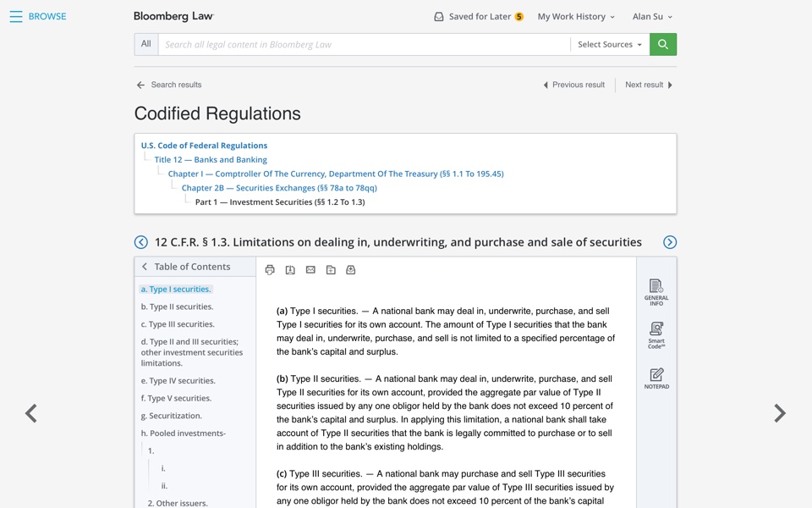The height and width of the screenshot is (508, 812).
Task: Click in the legal content search field
Action: pos(364,44)
